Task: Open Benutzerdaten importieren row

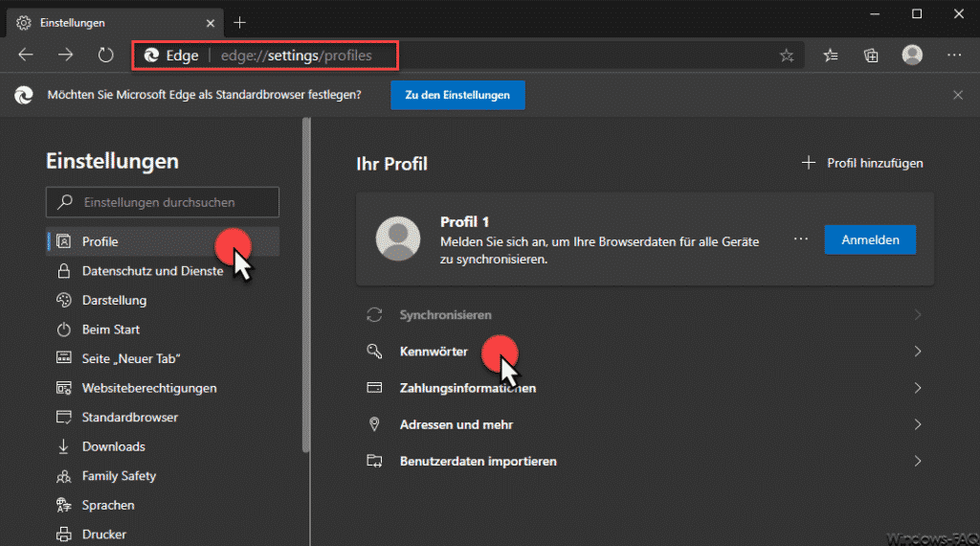Action: click(645, 461)
